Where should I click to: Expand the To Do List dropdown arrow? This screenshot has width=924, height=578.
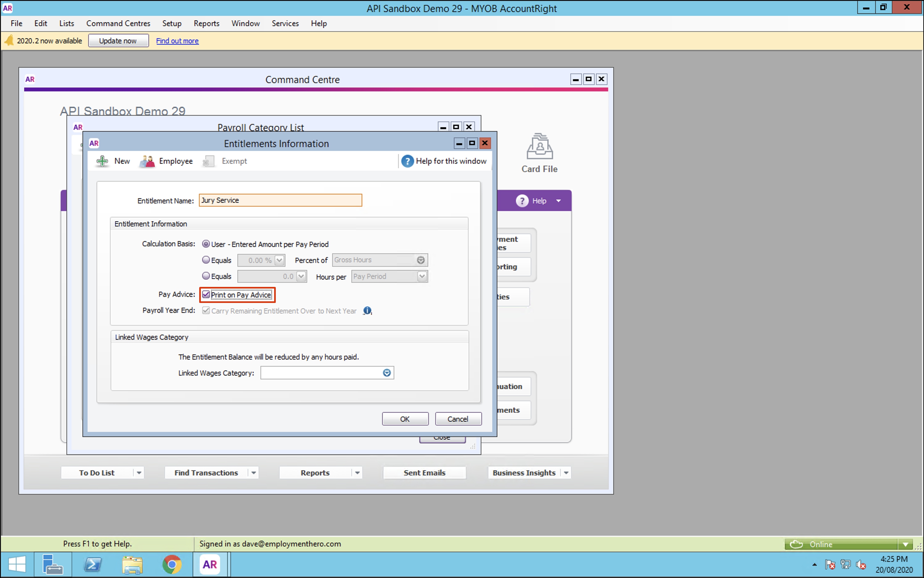[139, 473]
